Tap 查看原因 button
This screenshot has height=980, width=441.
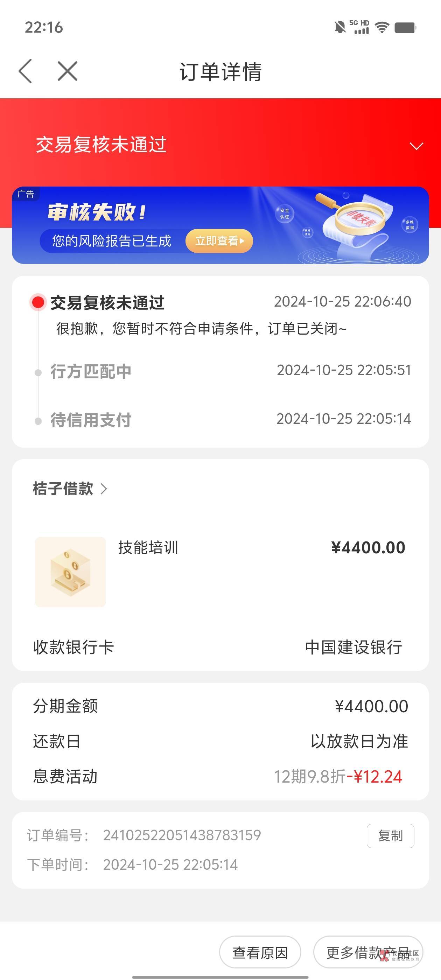260,953
